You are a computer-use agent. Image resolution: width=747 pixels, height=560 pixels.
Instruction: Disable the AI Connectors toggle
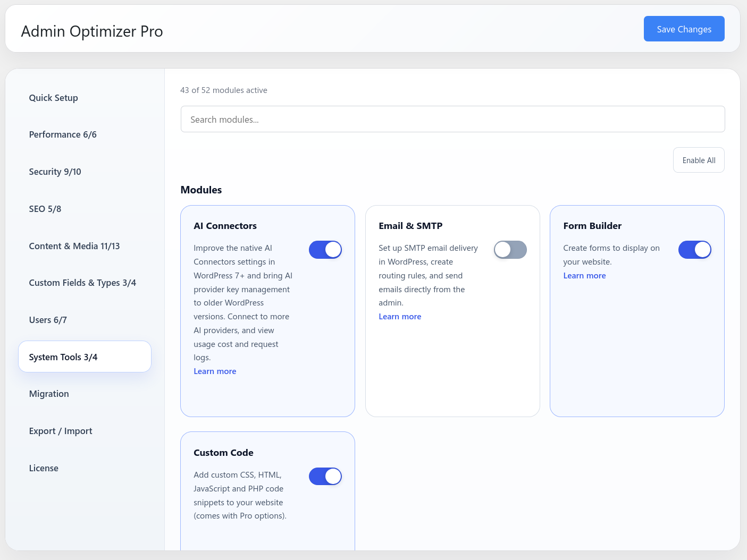[325, 250]
